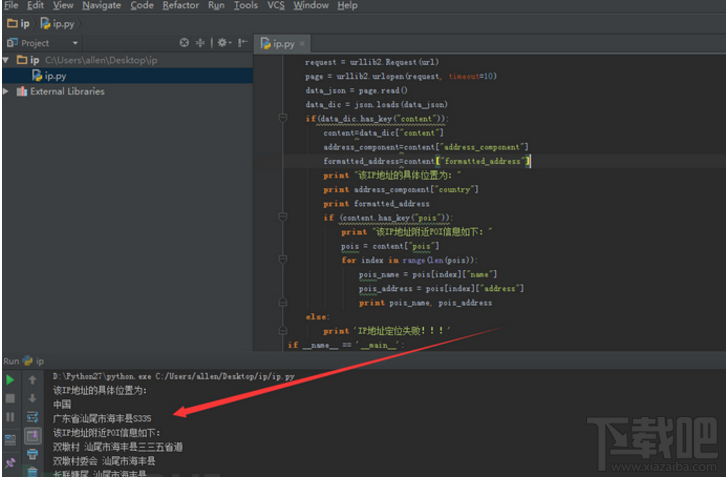726x477 pixels.
Task: Click console line 双墩村 汕尾市海丰县三三五省道
Action: pos(118,447)
